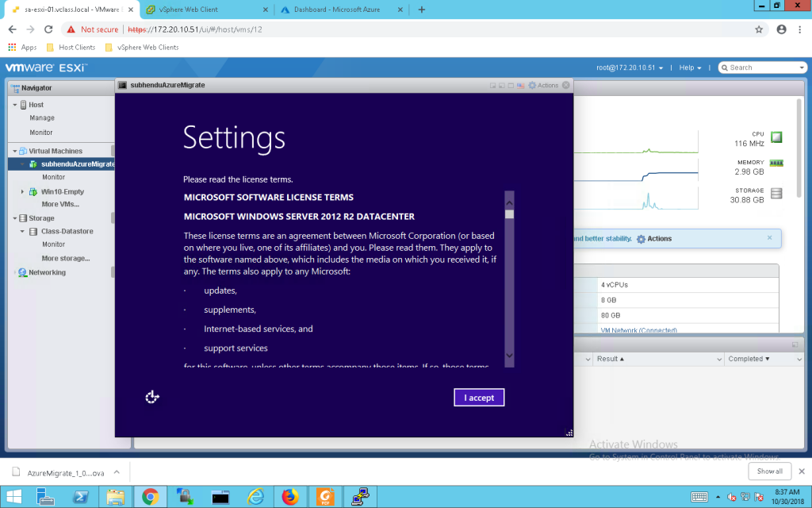Viewport: 812px width, 508px height.
Task: Open the Chrome profile icon
Action: 781,29
